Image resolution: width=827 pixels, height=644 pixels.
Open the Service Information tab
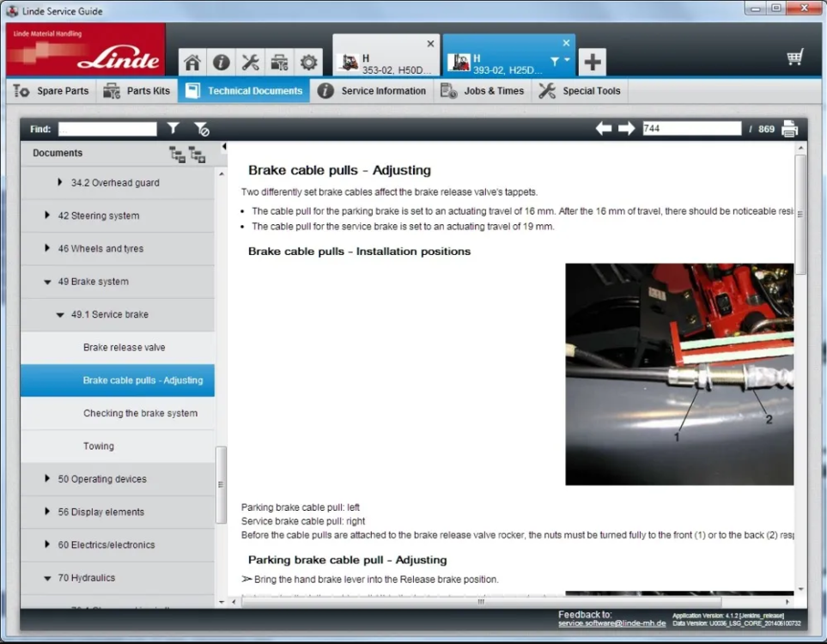(x=372, y=91)
